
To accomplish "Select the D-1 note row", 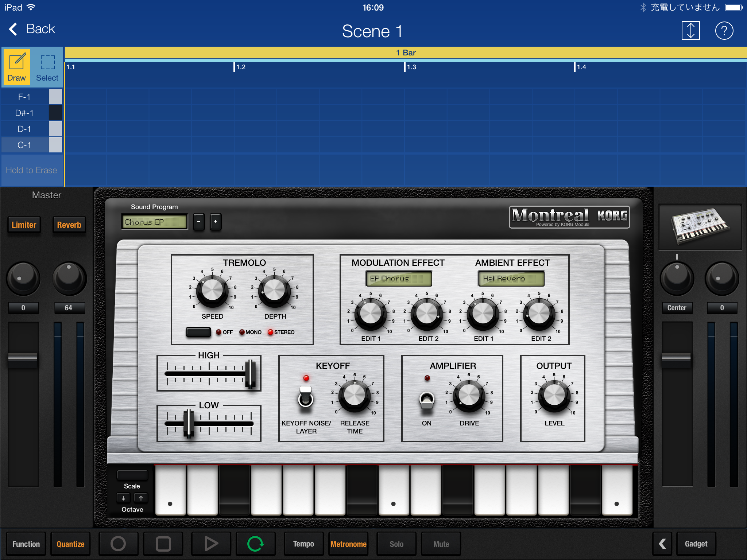I will click(x=32, y=129).
